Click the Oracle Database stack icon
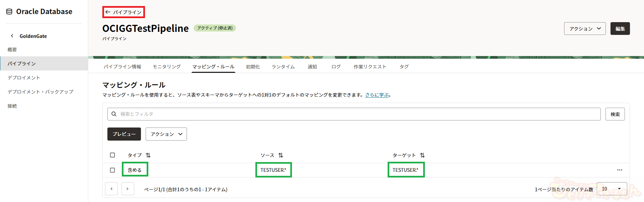Screen dimensions: 644x202 coord(9,12)
